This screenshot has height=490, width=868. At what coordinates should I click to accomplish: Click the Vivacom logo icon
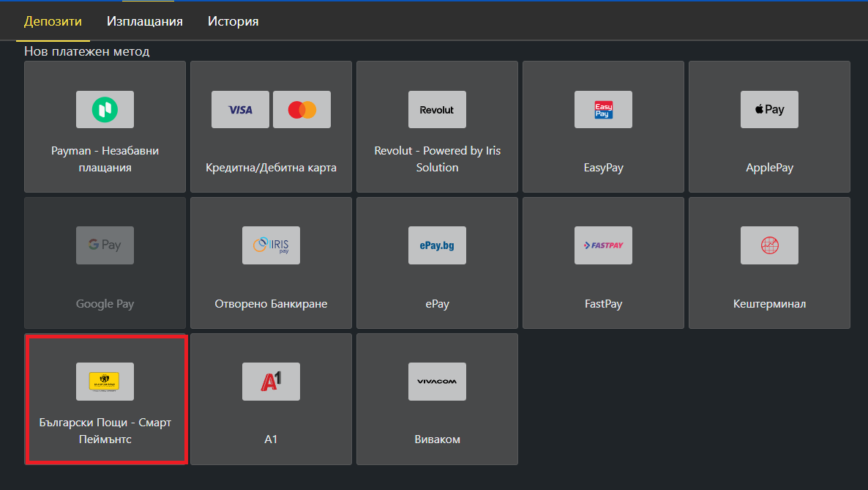(x=437, y=382)
